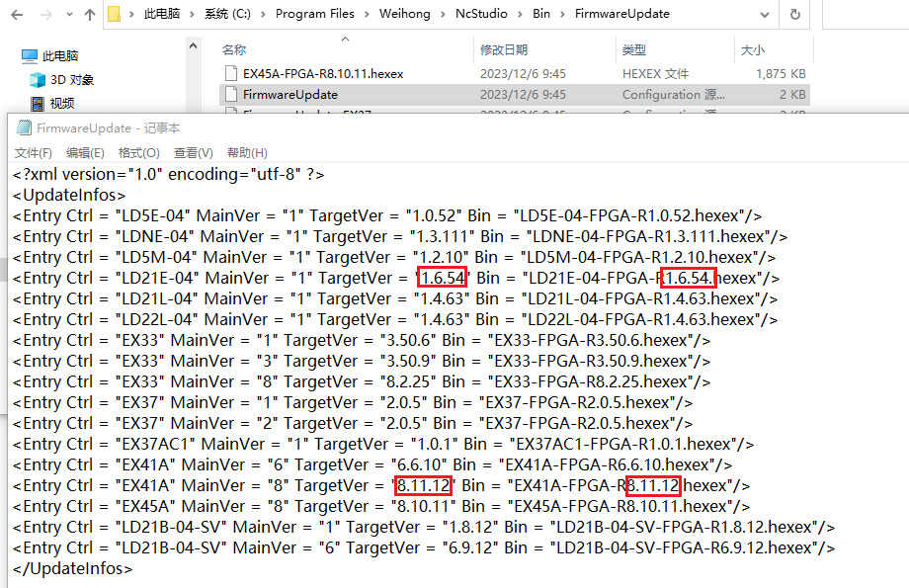Click the Notepad title FirmwareUpdate - 记事本
909x588 pixels.
(x=108, y=127)
